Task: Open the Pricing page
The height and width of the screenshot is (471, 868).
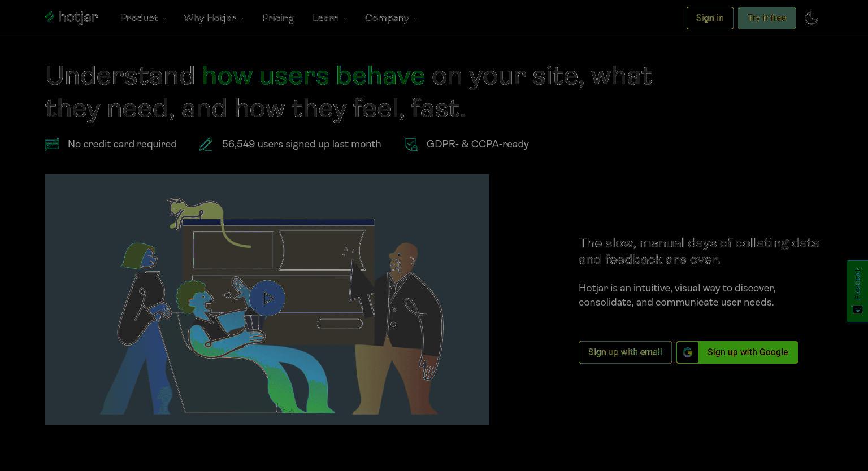Action: pos(278,18)
